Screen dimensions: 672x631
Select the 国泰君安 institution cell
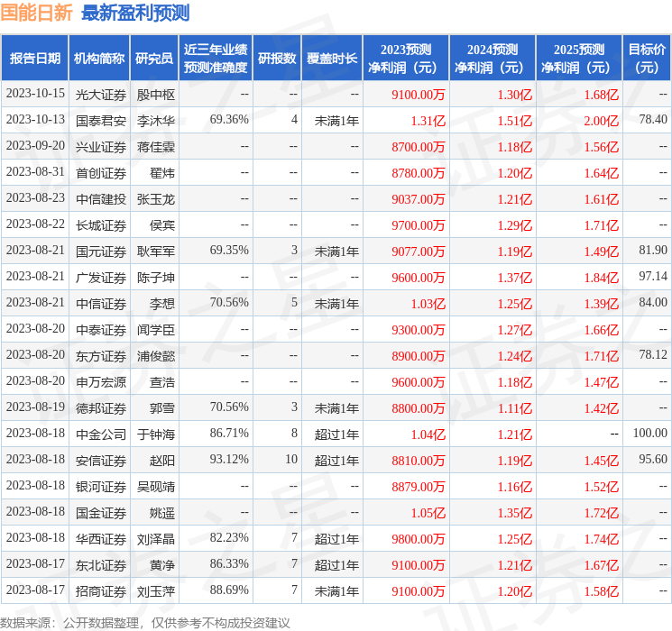pos(101,121)
